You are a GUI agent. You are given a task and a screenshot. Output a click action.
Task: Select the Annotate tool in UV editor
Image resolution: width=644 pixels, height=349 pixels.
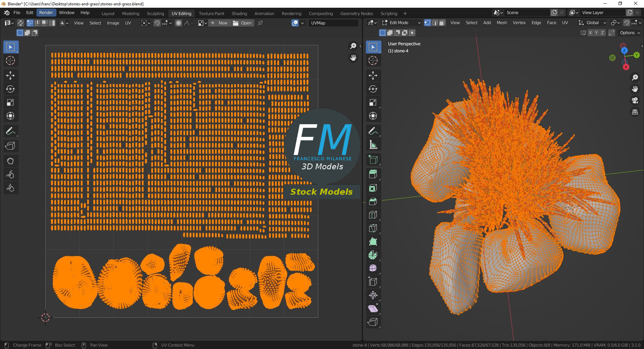coord(10,131)
